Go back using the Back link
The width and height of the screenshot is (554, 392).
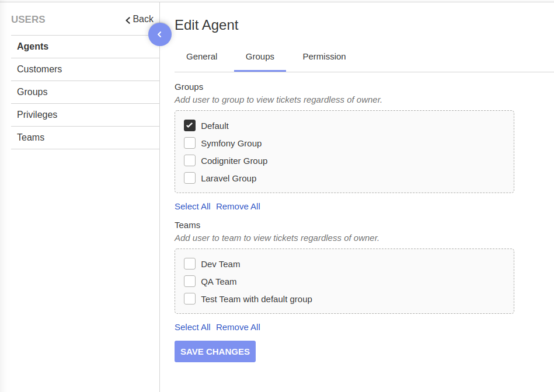click(x=140, y=19)
